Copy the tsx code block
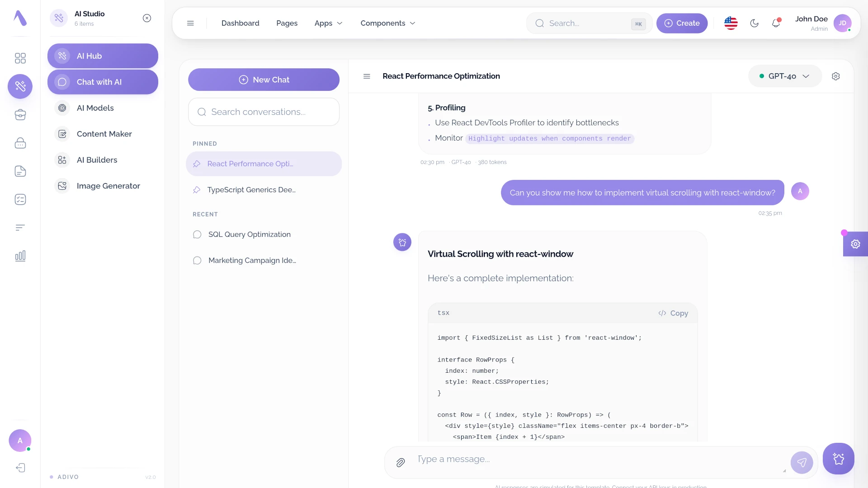Viewport: 868px width, 488px height. click(673, 313)
